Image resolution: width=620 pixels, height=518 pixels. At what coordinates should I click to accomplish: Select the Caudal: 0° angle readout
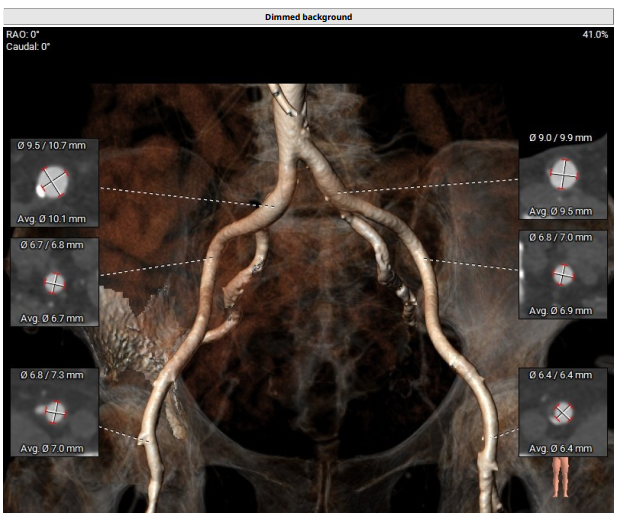tap(29, 47)
